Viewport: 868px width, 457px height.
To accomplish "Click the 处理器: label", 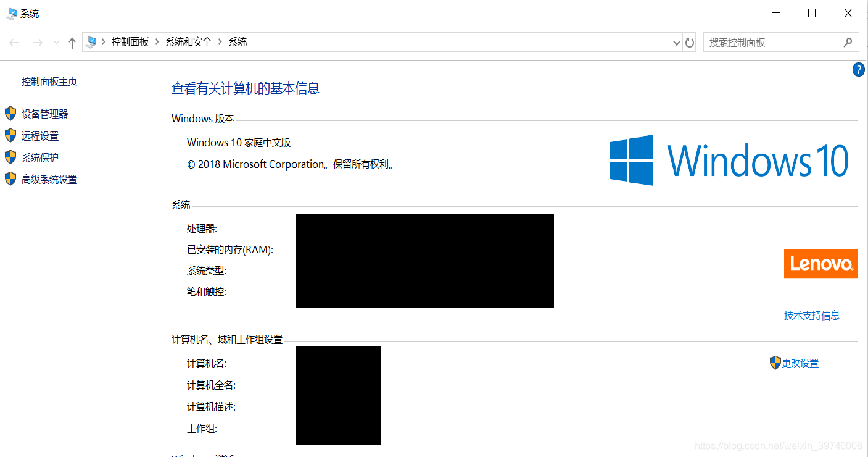I will 202,229.
